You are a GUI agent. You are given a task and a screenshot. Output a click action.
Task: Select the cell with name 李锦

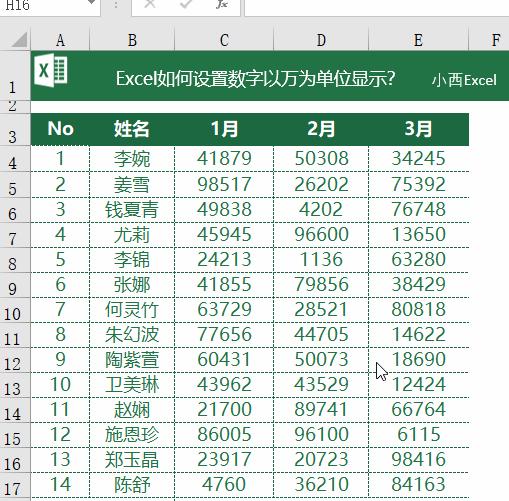click(132, 260)
